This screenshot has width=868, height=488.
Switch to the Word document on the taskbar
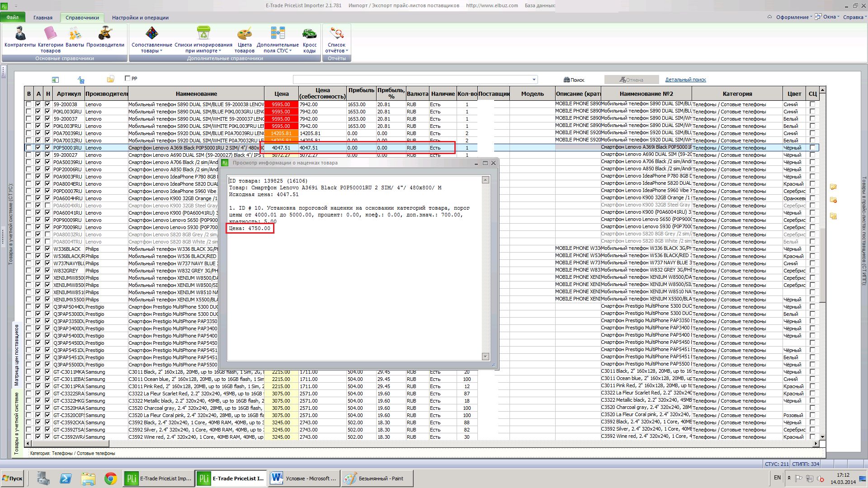pyautogui.click(x=304, y=479)
